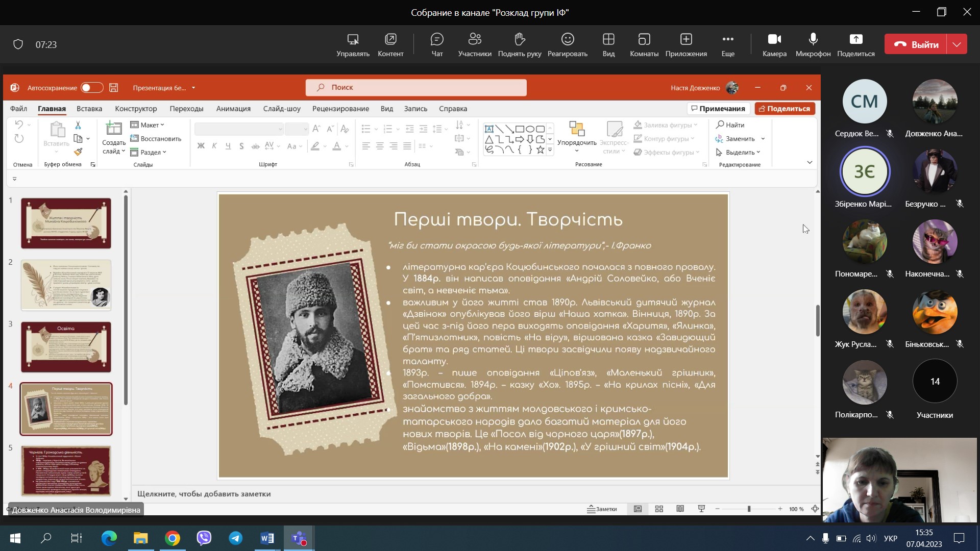The image size is (980, 551).
Task: Open the Apps (Приложения) plus icon
Action: pos(685,40)
